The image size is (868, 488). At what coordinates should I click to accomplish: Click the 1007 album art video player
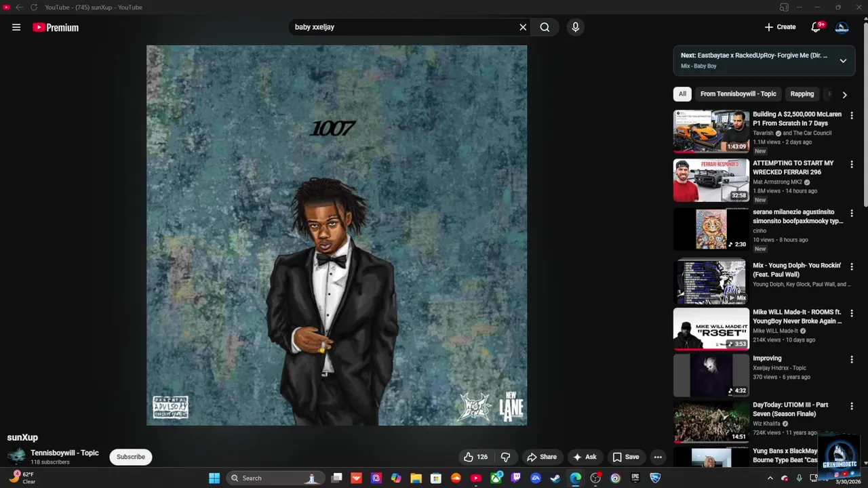(x=336, y=235)
